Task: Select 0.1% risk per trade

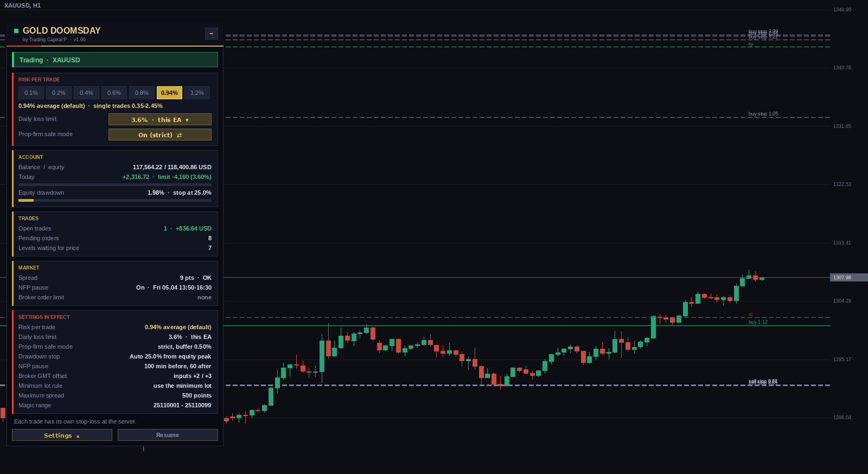Action: coord(31,93)
